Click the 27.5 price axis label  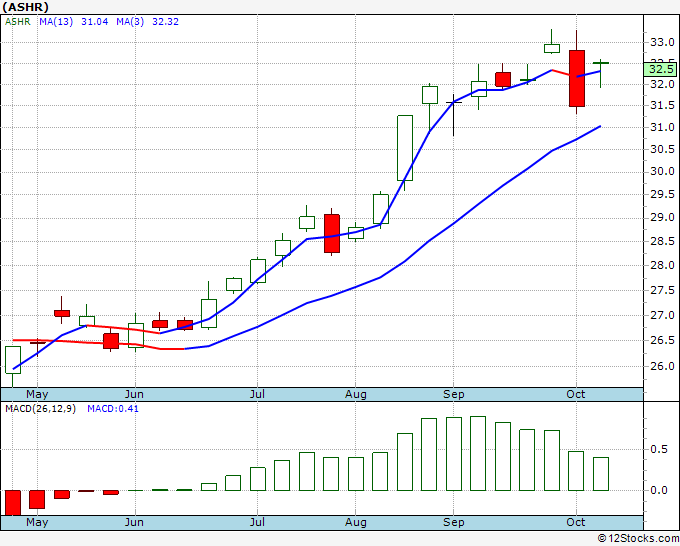point(662,290)
